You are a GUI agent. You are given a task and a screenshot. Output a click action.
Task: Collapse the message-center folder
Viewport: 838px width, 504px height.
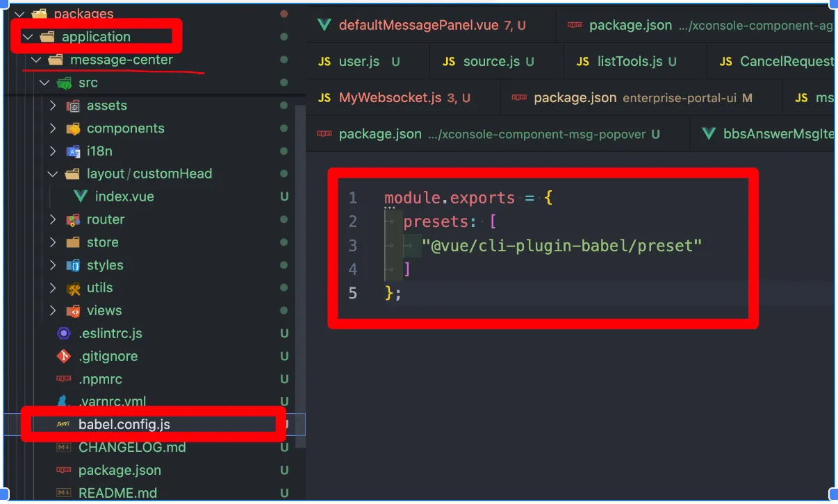[36, 60]
